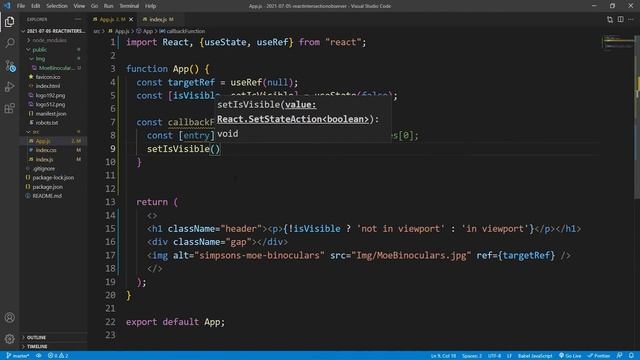Open README.md in Explorer

click(x=53, y=196)
